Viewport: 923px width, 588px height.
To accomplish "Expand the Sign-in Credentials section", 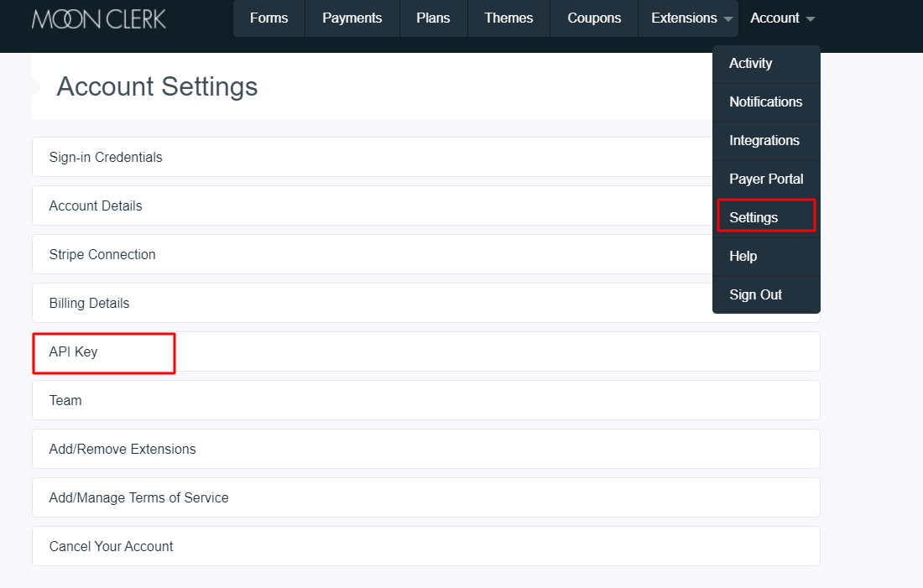I will [372, 157].
